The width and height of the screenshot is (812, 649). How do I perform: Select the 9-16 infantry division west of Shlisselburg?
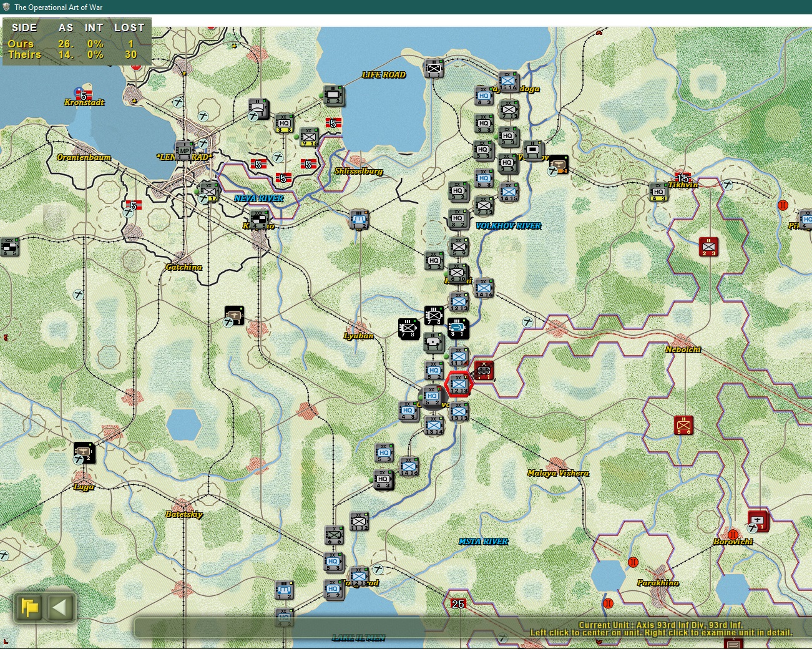[x=310, y=137]
